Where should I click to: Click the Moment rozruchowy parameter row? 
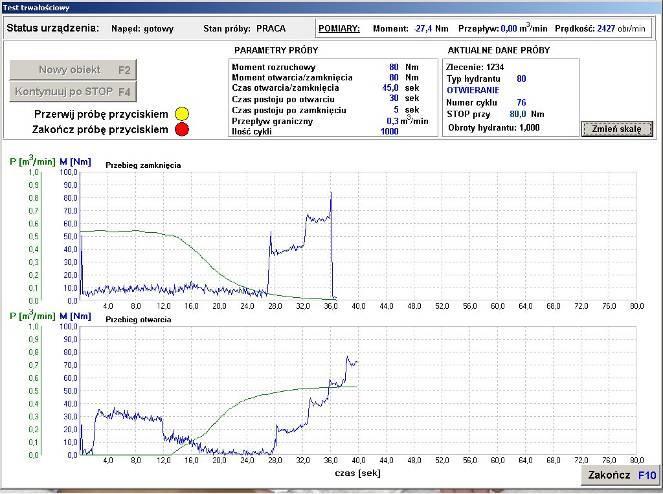(x=325, y=67)
